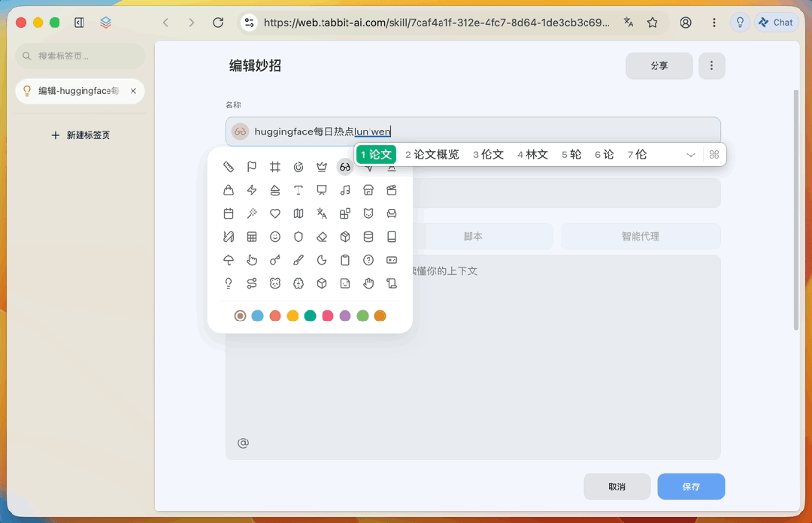Select the panda bear icon
Viewport: 812px width, 523px height.
click(275, 283)
